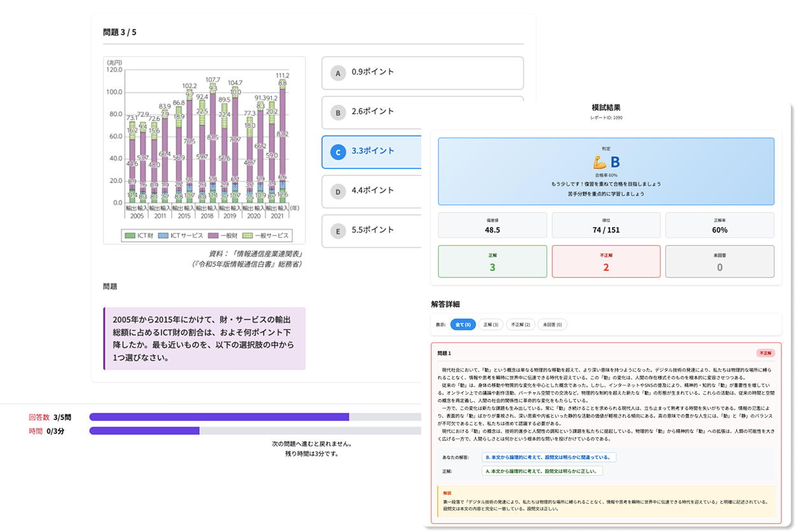Click the 正解率 60% card
This screenshot has height=532, width=796.
(x=720, y=226)
